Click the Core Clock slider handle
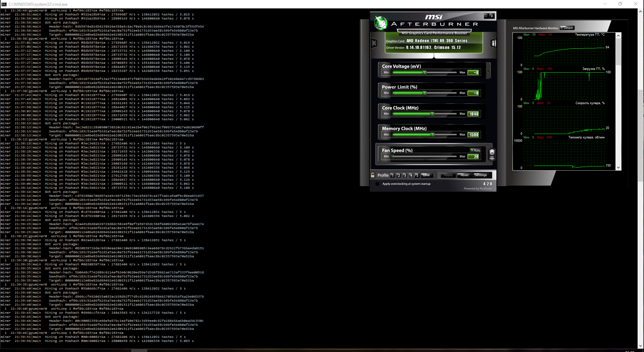This screenshot has width=644, height=352. pos(432,114)
